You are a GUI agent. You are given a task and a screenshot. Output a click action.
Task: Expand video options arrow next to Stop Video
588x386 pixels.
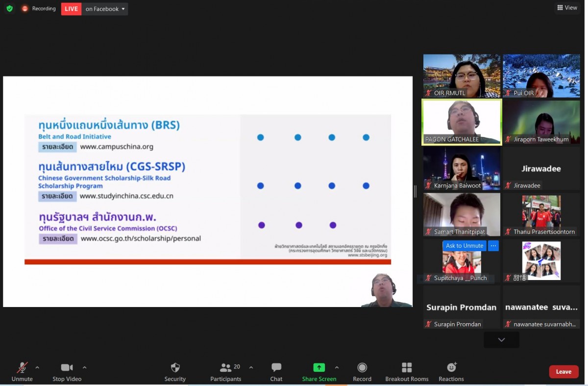(x=84, y=367)
